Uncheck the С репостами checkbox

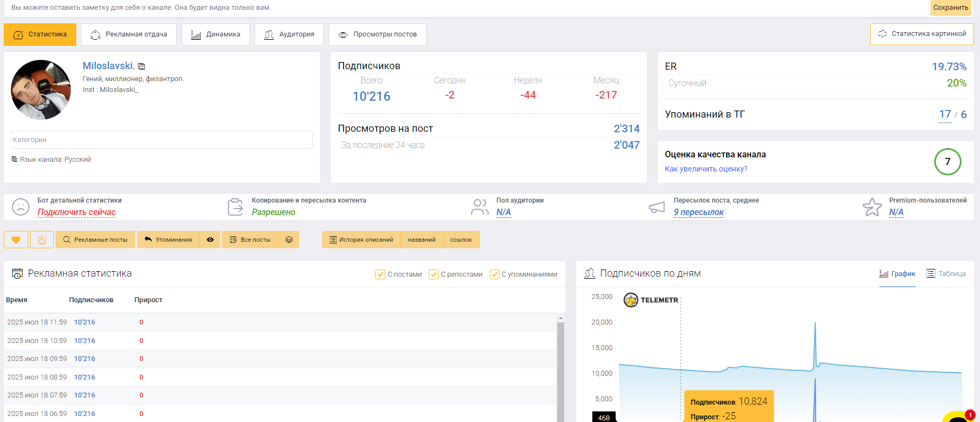[434, 274]
